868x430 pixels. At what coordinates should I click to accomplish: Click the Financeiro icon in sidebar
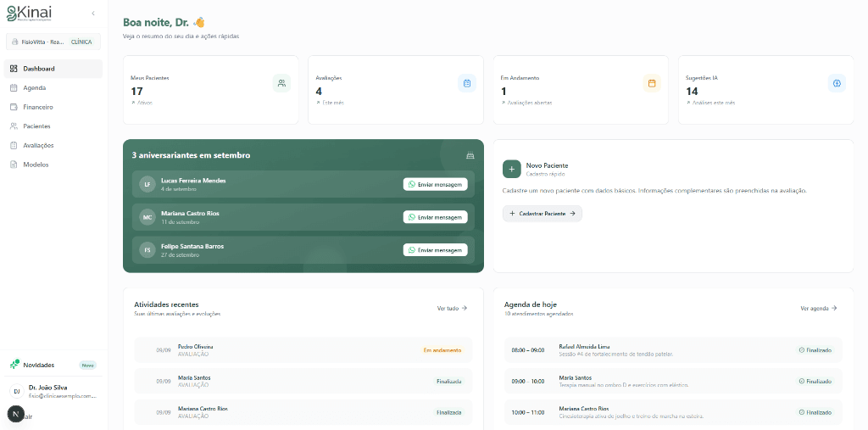14,107
